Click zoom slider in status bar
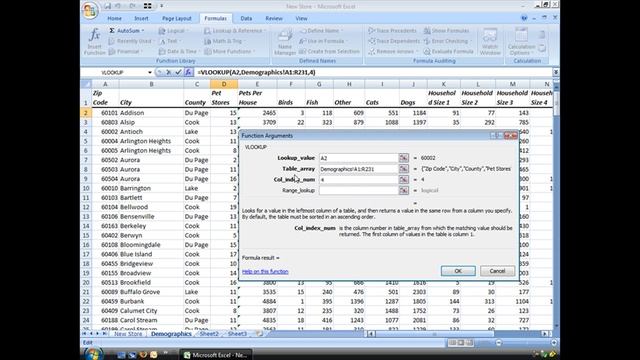The width and height of the screenshot is (640, 360). (499, 343)
